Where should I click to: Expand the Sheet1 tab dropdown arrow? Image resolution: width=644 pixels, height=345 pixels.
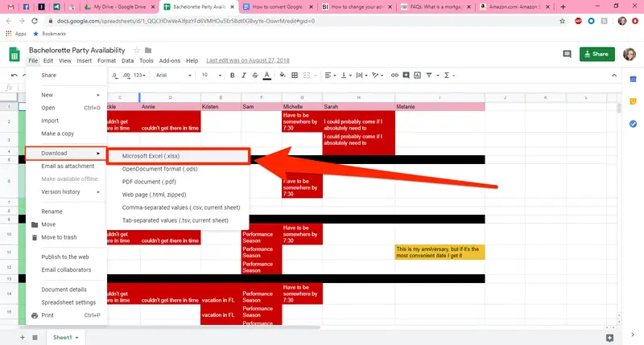point(76,337)
